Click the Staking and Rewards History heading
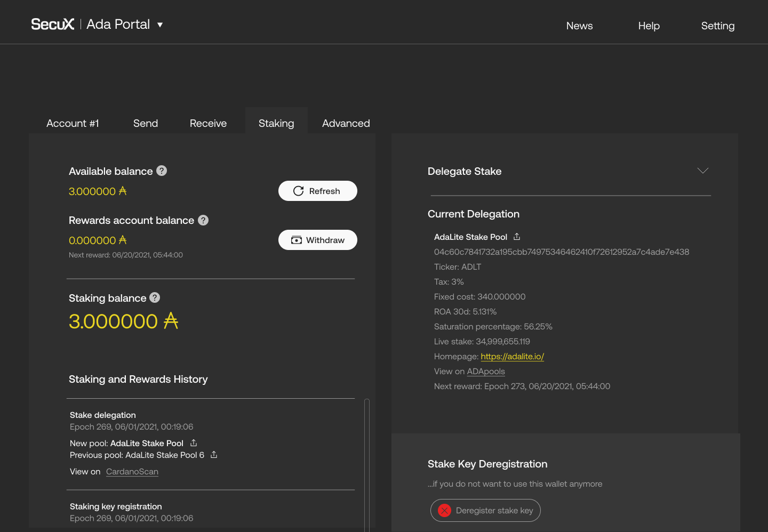The height and width of the screenshot is (532, 768). pos(138,379)
